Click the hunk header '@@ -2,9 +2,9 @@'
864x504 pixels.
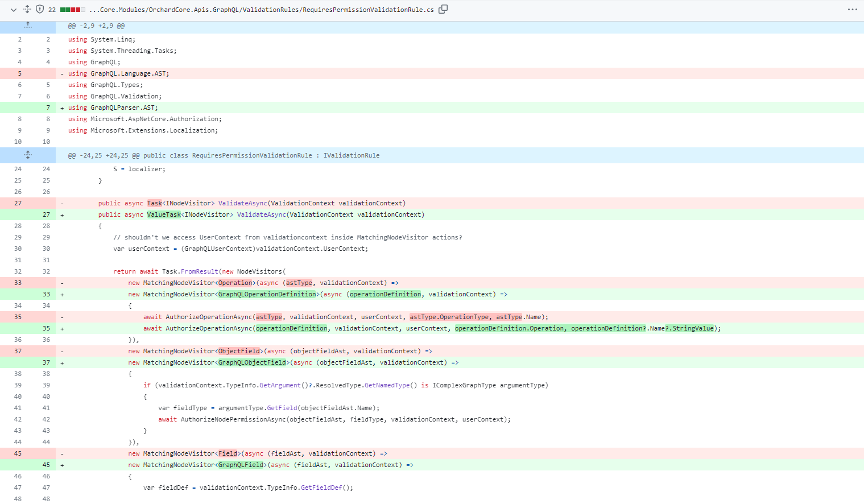point(97,26)
